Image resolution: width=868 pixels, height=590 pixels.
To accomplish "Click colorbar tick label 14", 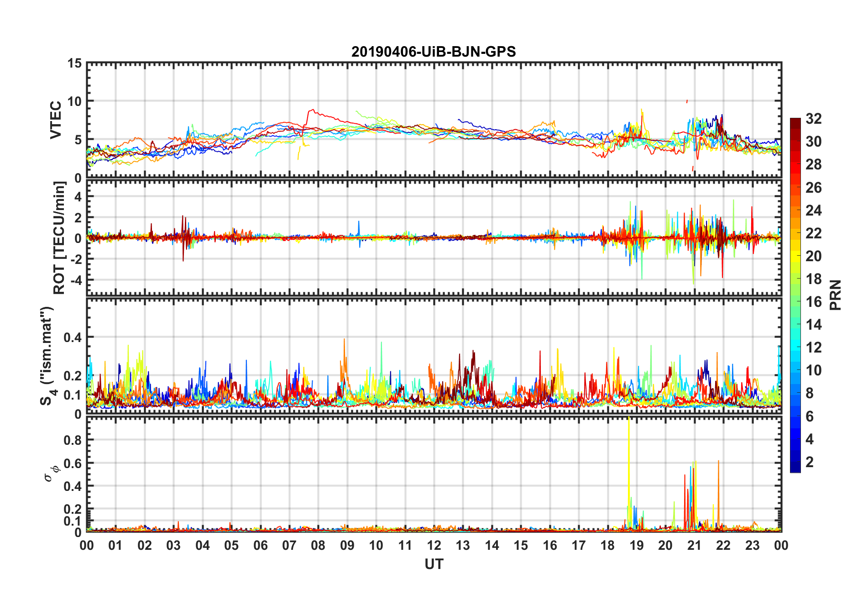I will tap(814, 324).
